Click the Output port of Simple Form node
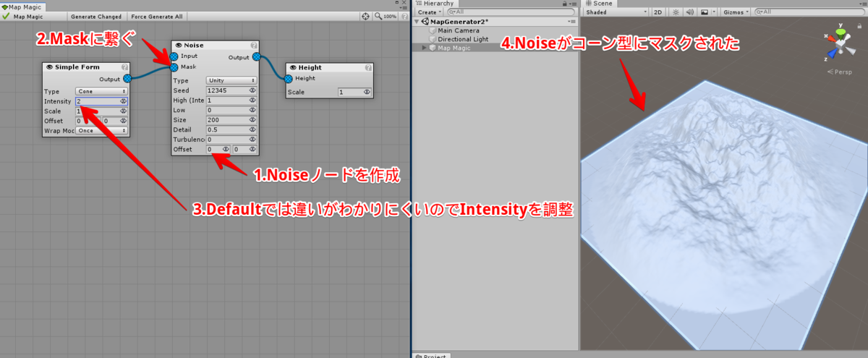 [127, 78]
